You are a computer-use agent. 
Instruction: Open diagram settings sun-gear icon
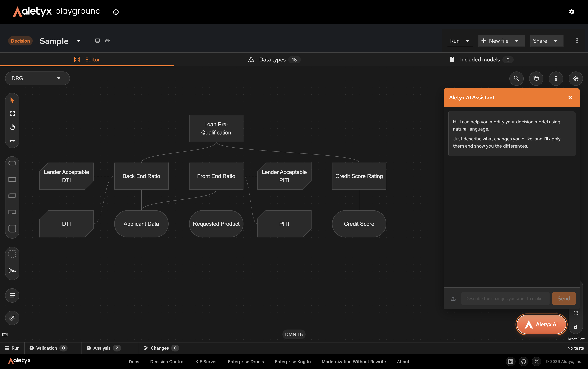pos(576,78)
